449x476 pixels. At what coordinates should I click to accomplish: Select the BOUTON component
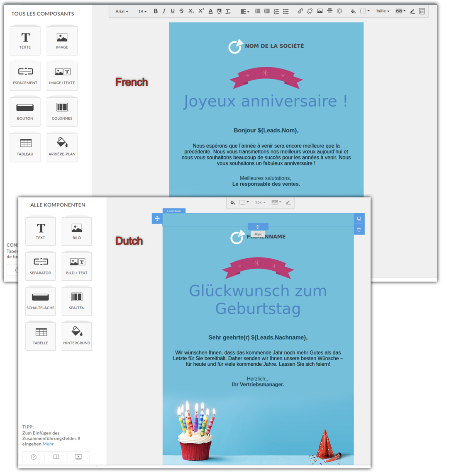point(25,112)
